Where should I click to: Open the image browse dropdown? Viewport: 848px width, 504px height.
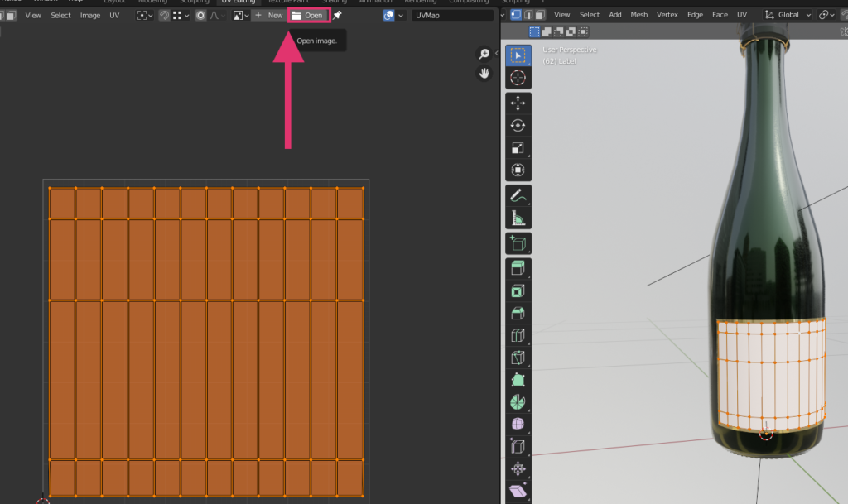pyautogui.click(x=241, y=15)
